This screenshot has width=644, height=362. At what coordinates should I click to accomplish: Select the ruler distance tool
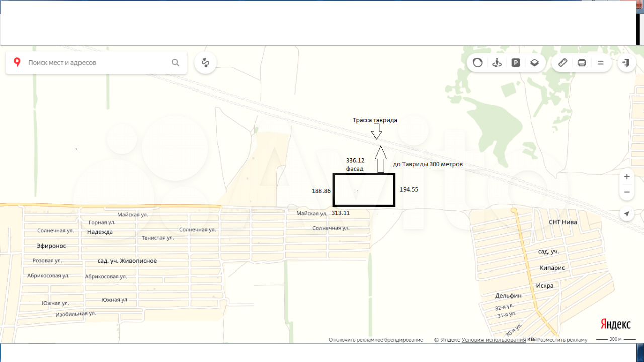pyautogui.click(x=563, y=63)
